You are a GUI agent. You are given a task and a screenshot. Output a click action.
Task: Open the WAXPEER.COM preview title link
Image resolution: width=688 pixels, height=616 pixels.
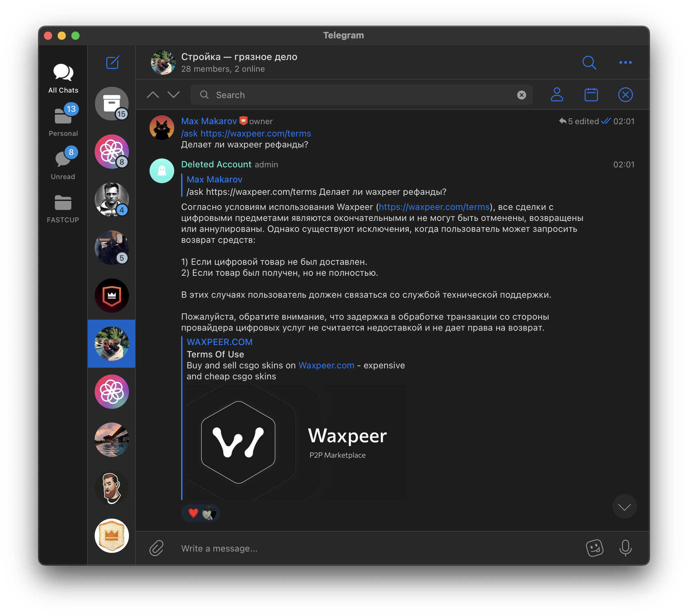pyautogui.click(x=220, y=342)
